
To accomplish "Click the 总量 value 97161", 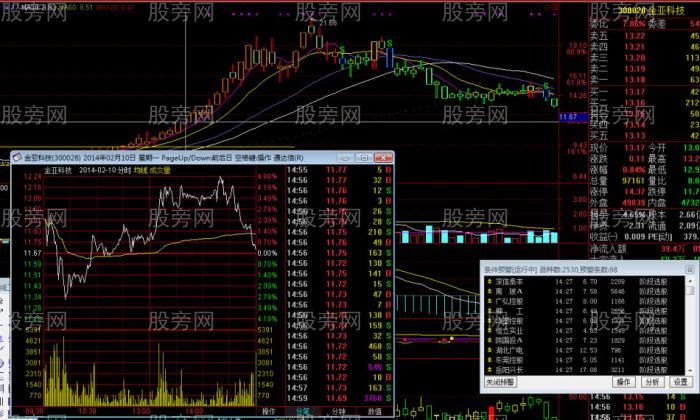I will (x=633, y=181).
